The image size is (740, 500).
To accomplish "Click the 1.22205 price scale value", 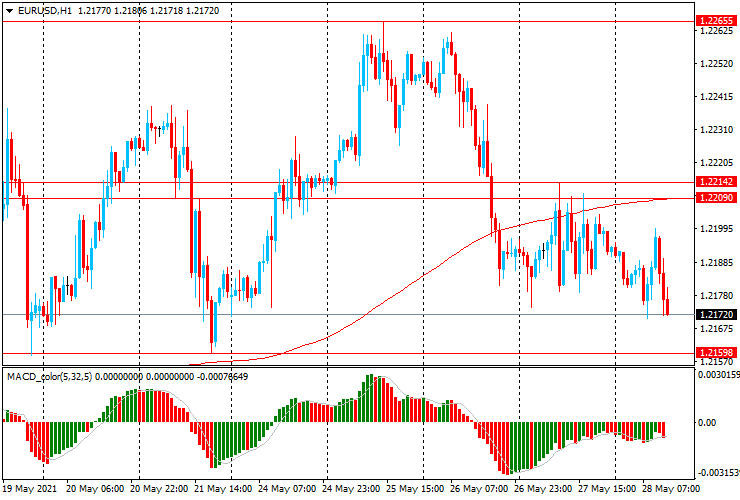I will tap(717, 162).
